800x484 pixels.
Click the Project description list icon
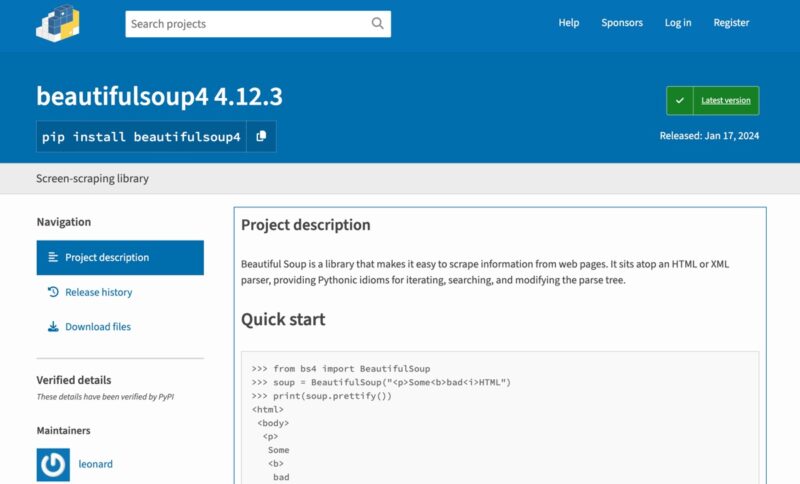53,257
